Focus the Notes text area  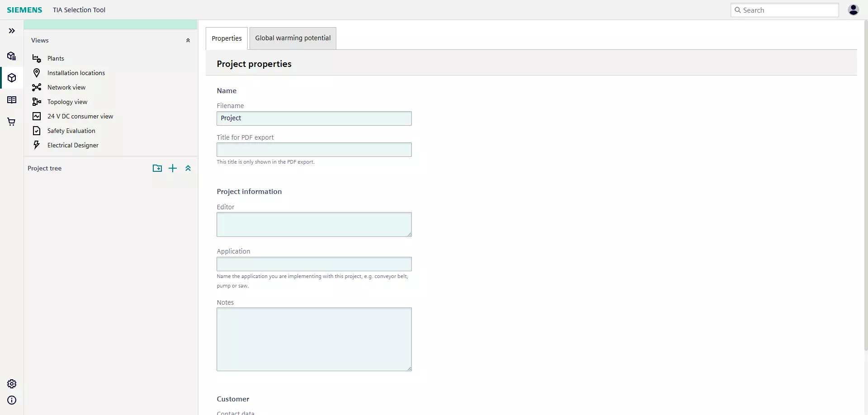pos(314,340)
